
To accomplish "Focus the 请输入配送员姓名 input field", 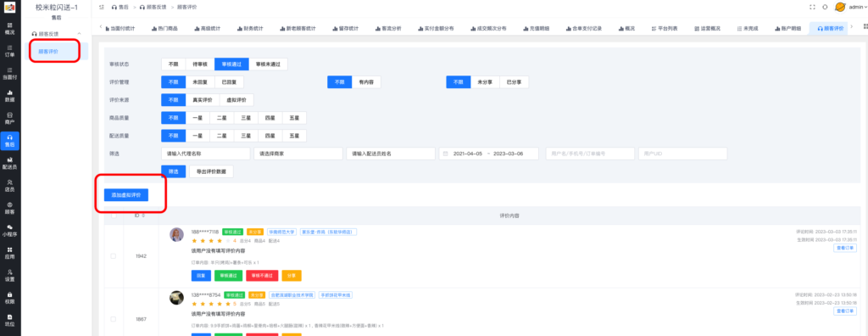I will pos(391,154).
